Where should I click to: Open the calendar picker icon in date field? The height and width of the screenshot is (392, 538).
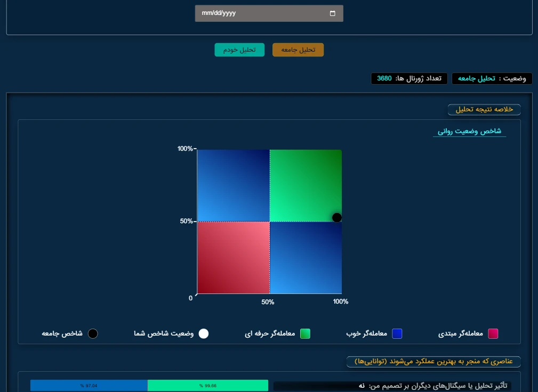[x=333, y=13]
